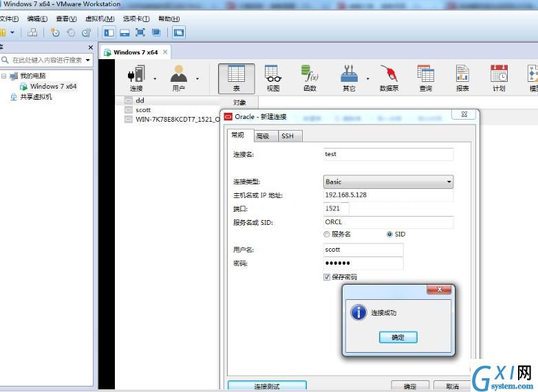Switch to the General (常规) tab
The image size is (538, 392).
[x=241, y=135]
